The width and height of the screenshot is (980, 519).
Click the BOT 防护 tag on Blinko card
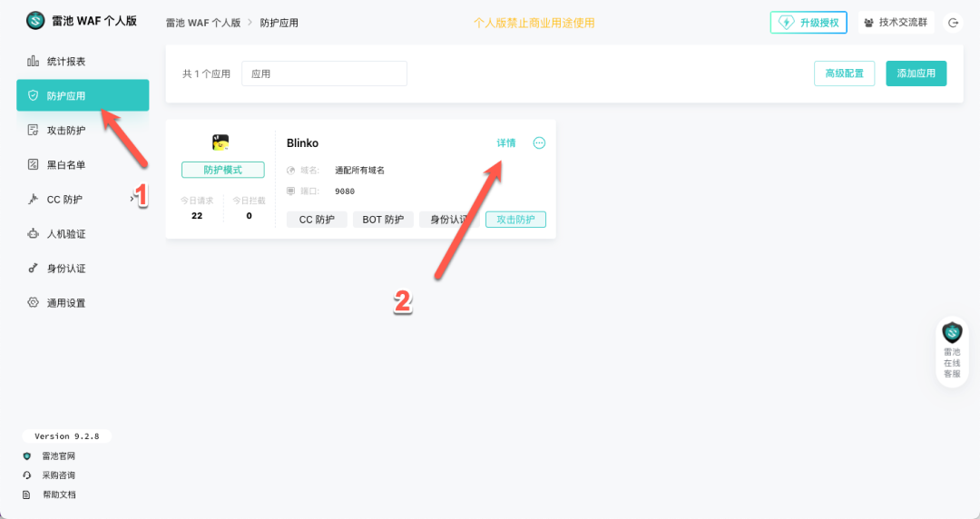tap(383, 220)
